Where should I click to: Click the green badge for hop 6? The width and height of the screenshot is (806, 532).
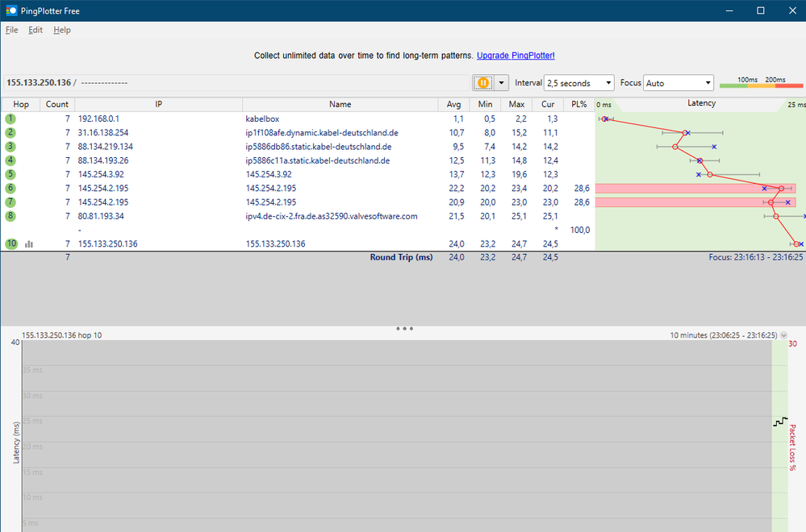click(x=9, y=188)
